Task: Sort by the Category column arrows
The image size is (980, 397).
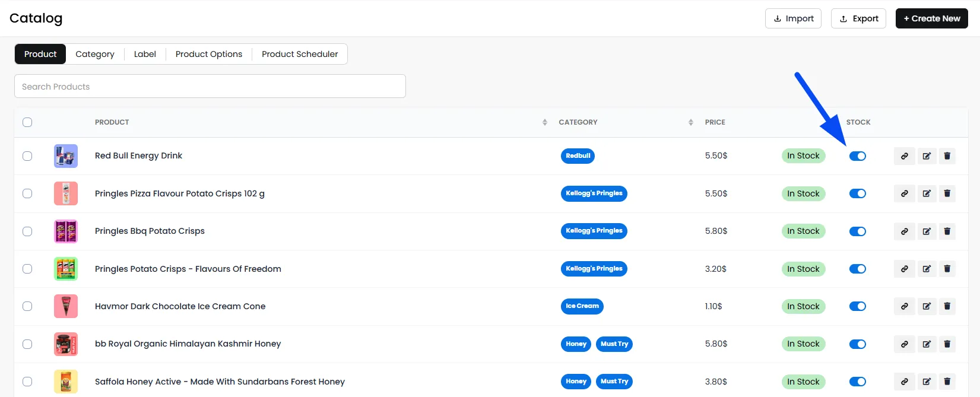Action: pos(691,122)
